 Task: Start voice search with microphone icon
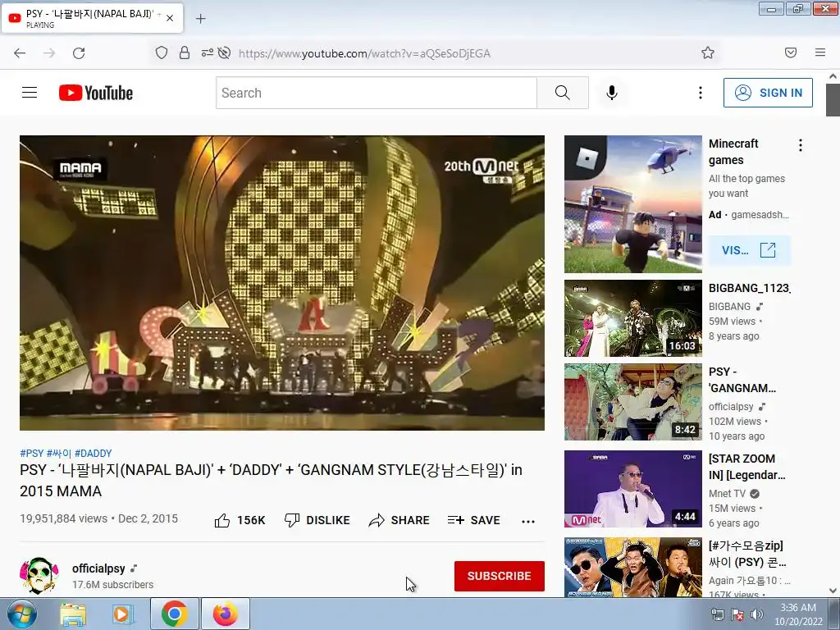612,93
